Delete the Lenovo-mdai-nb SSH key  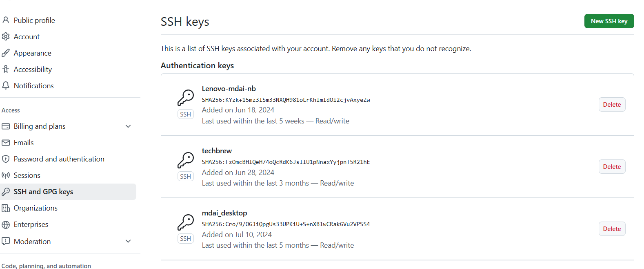coord(612,105)
